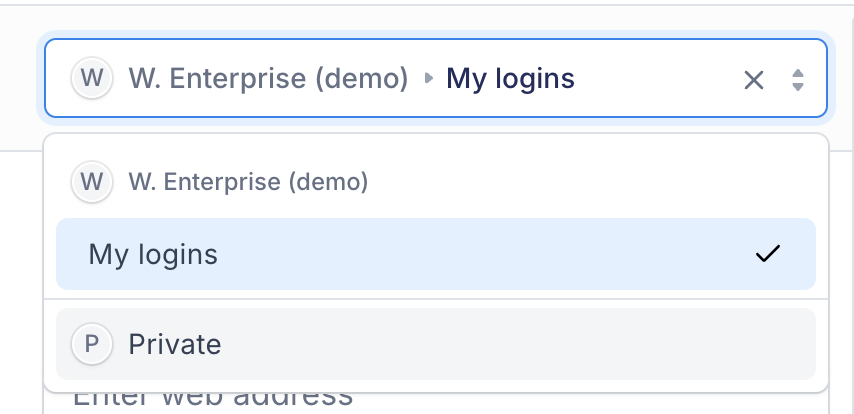Click the downward triangle of the selector arrows

pyautogui.click(x=798, y=87)
